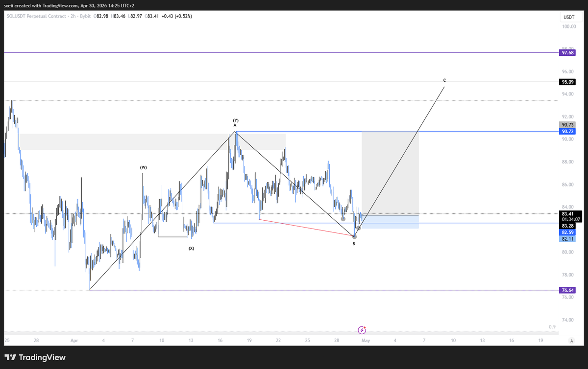
Task: Click the 100.00 price axis tick
Action: (568, 26)
